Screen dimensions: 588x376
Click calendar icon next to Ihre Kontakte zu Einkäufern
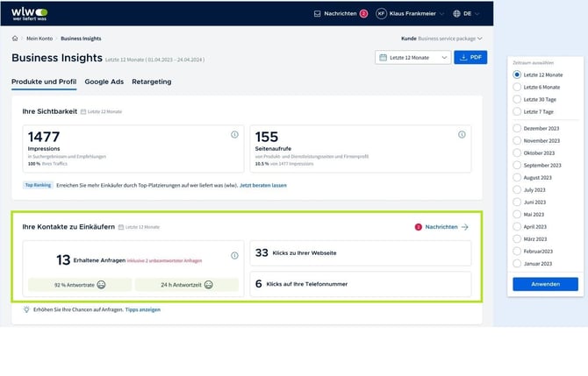121,227
